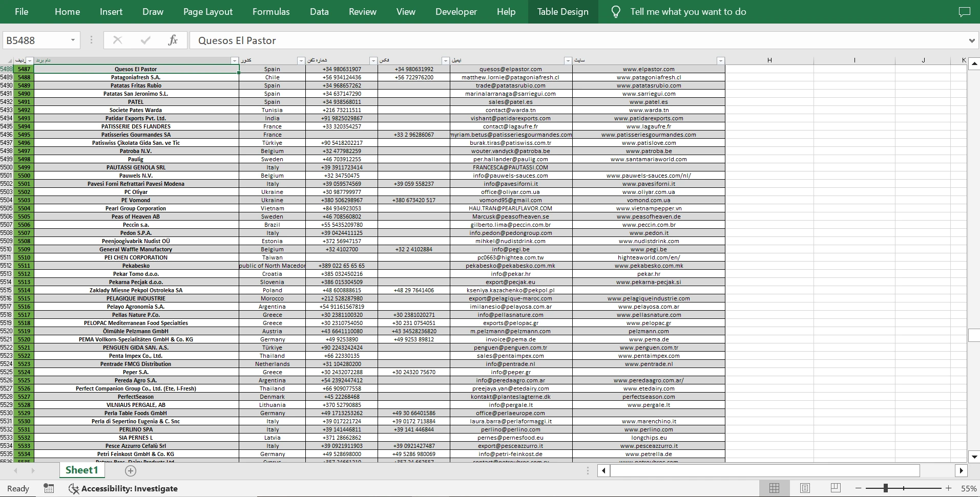Image resolution: width=980 pixels, height=497 pixels.
Task: Click the zoom slider handle
Action: pyautogui.click(x=885, y=488)
